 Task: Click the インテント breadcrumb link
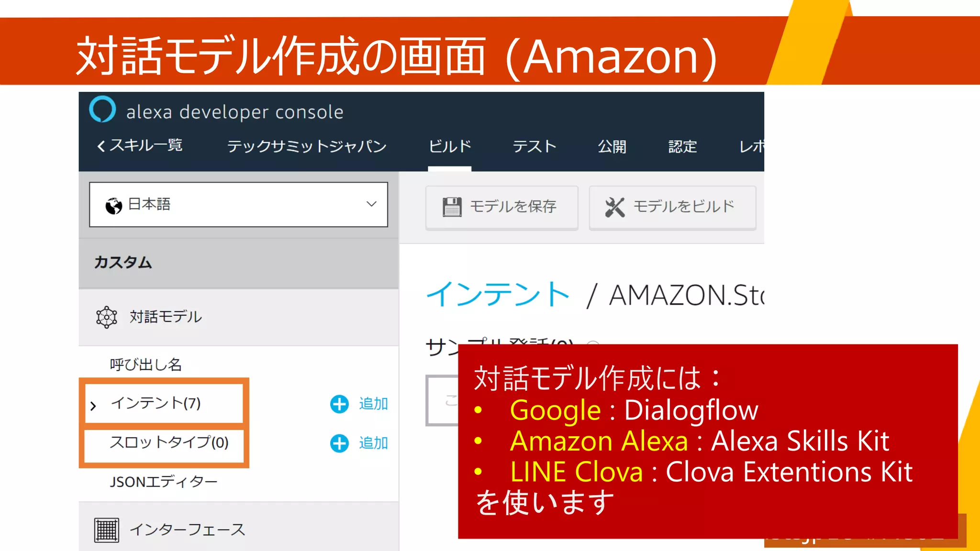pyautogui.click(x=498, y=294)
